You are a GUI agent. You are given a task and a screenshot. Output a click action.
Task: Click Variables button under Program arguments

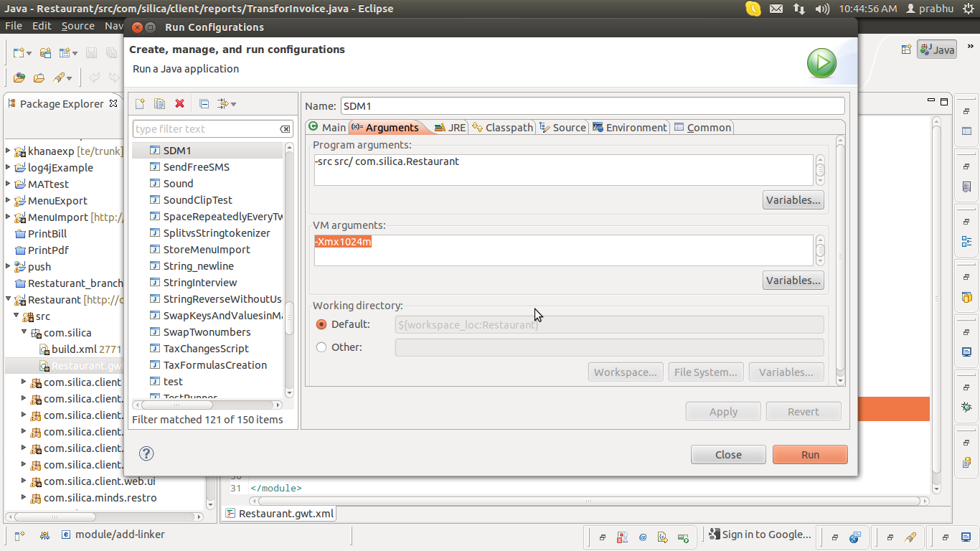(793, 200)
